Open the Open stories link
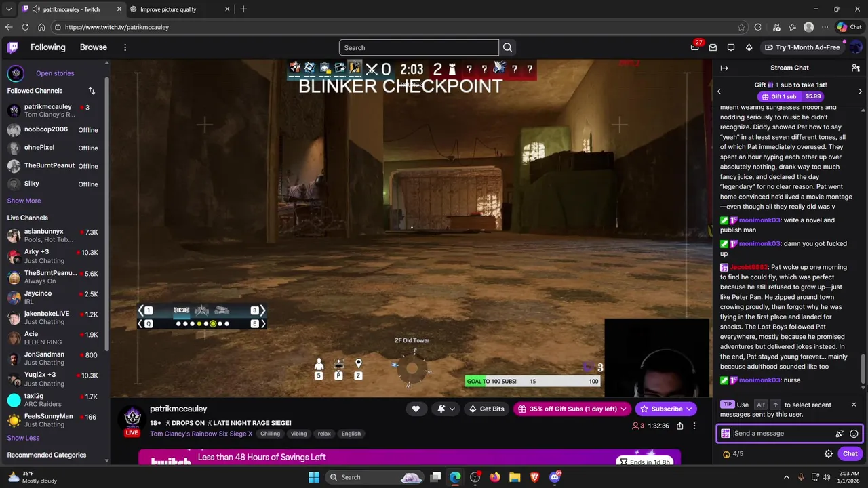 [x=55, y=73]
